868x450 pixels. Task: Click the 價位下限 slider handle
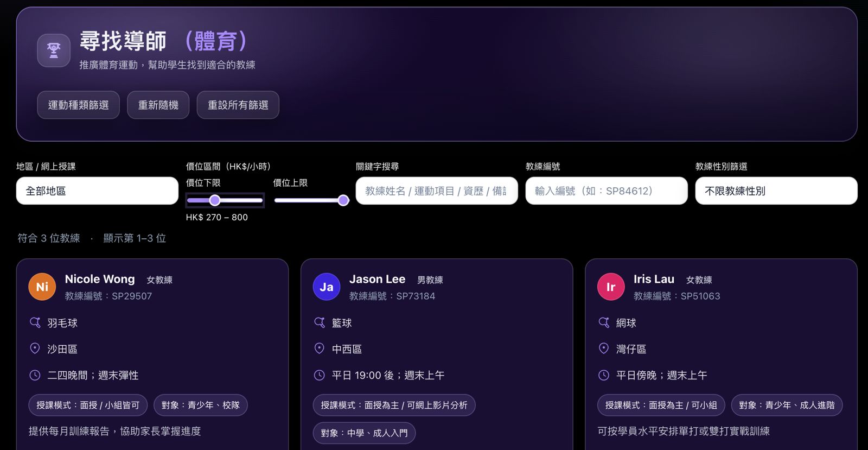point(215,200)
